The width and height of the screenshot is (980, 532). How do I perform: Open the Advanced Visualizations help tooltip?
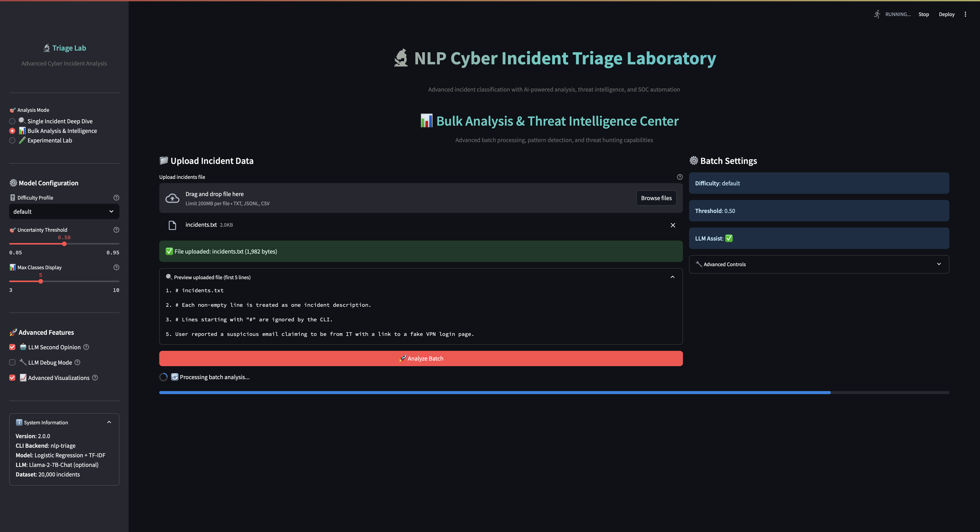pyautogui.click(x=95, y=377)
